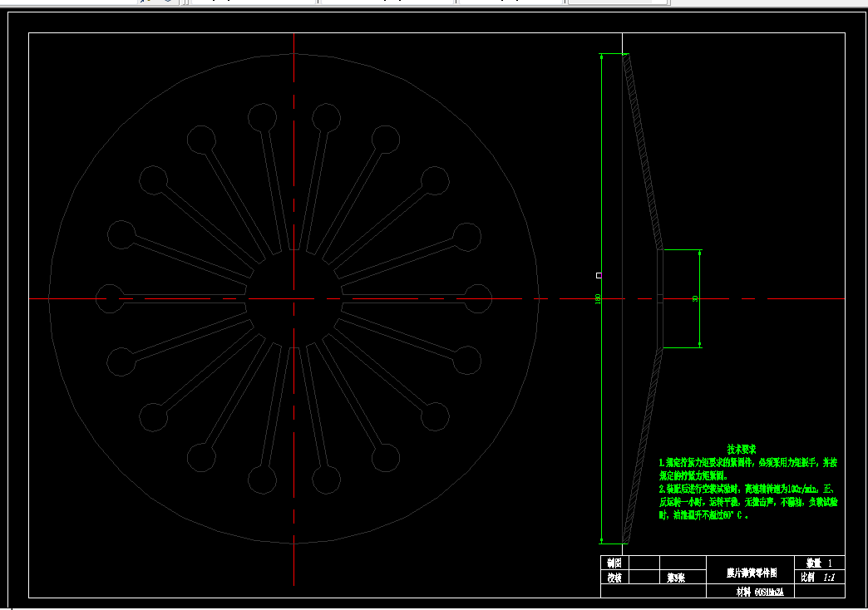Select the 1:1 scale value
This screenshot has width=868, height=610.
click(x=829, y=578)
